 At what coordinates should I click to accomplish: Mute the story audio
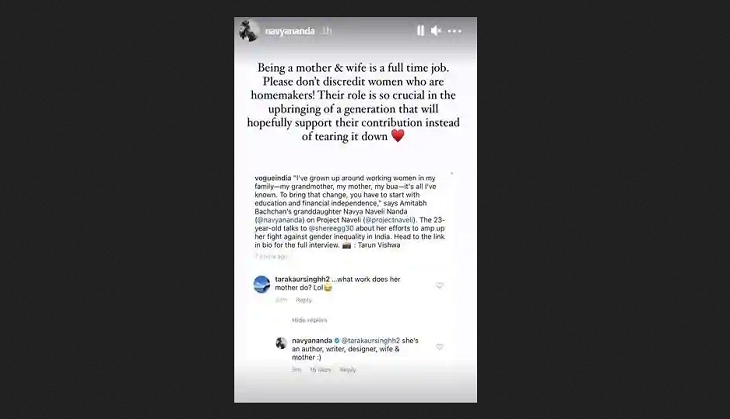point(436,31)
